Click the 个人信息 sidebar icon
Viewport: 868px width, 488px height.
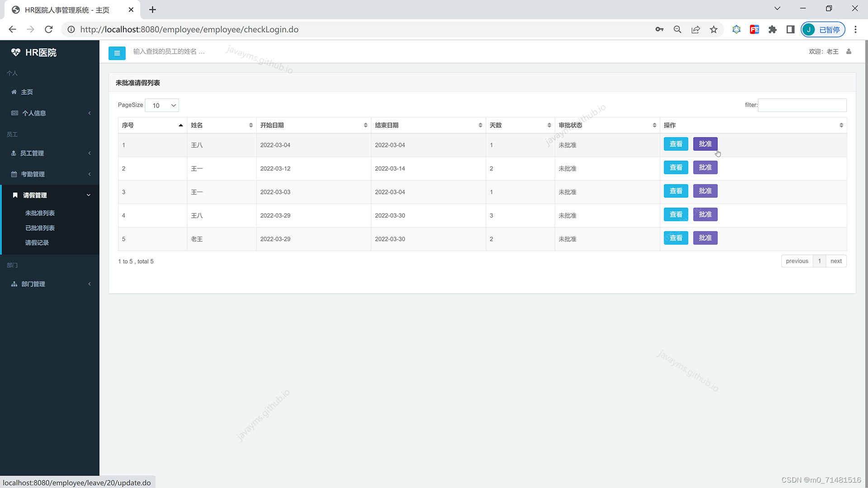click(x=14, y=113)
